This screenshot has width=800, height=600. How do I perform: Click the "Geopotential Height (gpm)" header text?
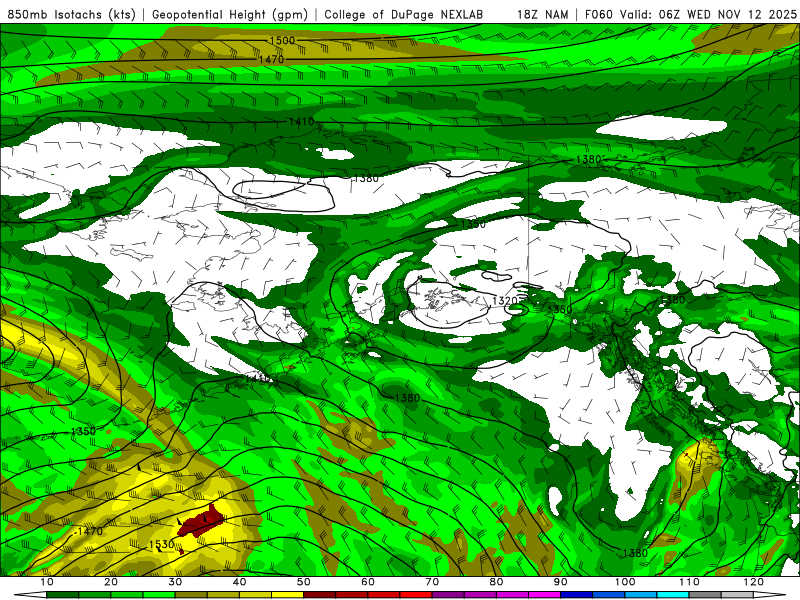tap(230, 14)
